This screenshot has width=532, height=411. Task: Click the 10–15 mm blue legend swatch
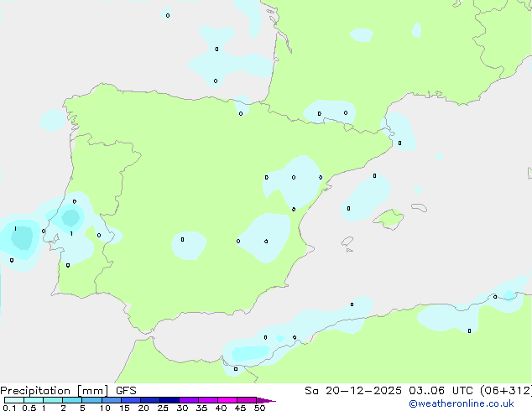click(111, 400)
